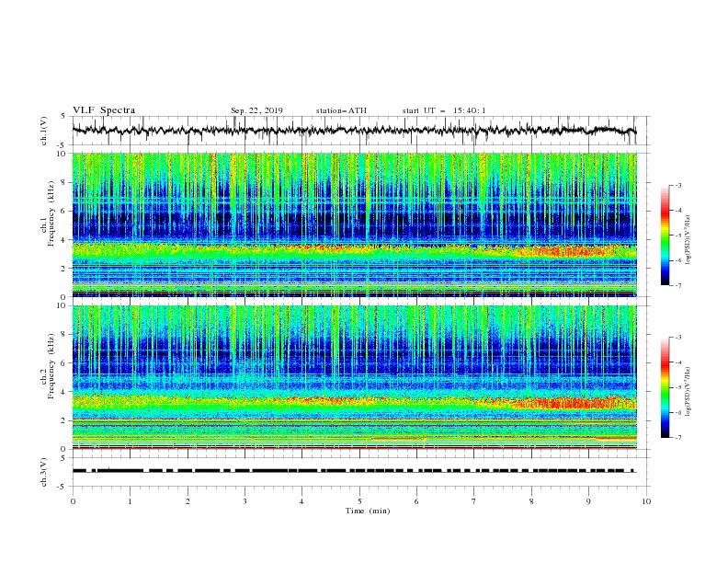The image size is (728, 563).
Task: Click the "4" kHz tick of ch.2 spectrogram
Action: (x=64, y=392)
